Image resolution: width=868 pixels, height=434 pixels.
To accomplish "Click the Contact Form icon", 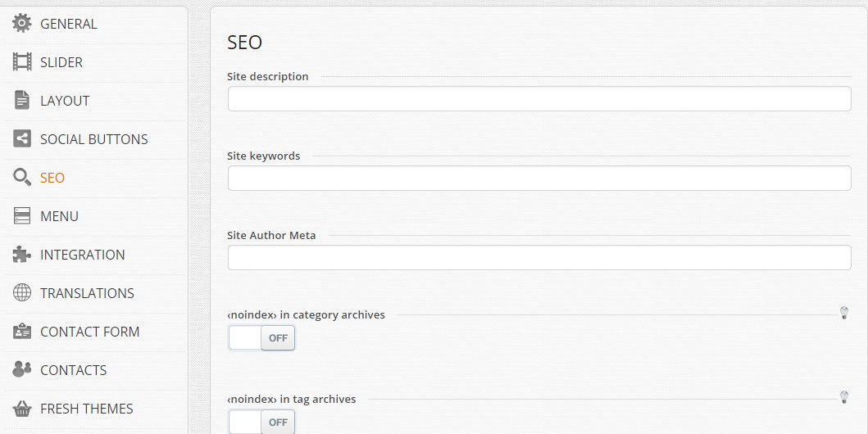I will click(22, 332).
